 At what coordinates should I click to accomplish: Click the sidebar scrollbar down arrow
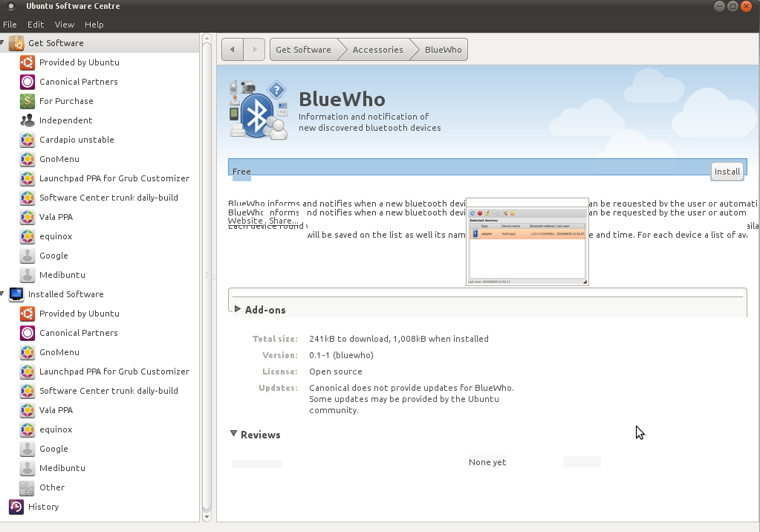(x=207, y=517)
